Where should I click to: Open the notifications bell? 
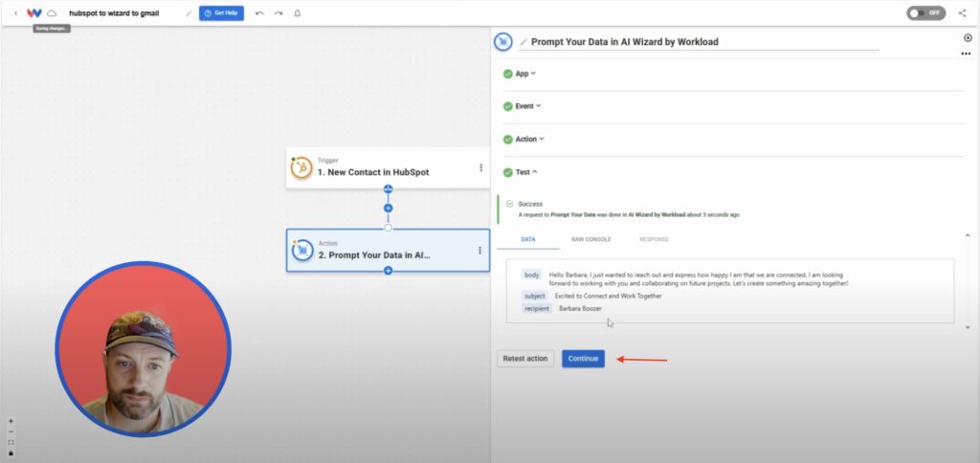(x=298, y=13)
